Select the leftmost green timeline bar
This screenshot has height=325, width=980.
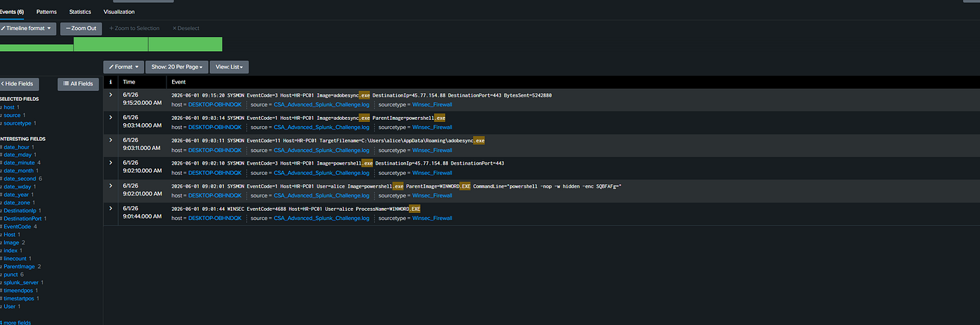(x=36, y=48)
